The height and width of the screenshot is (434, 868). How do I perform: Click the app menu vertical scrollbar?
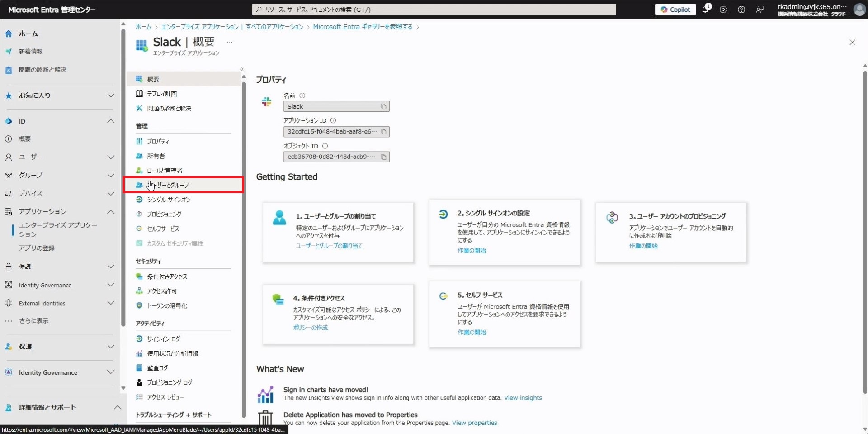coord(244,249)
